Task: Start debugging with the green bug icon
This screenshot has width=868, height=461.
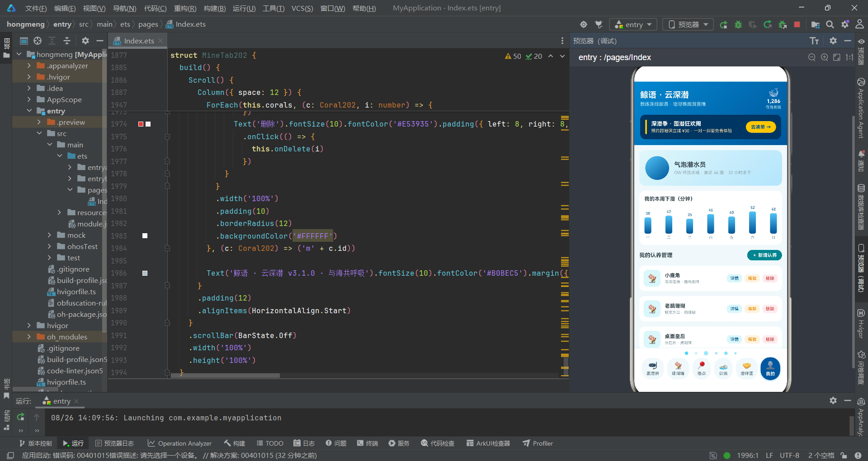Action: pyautogui.click(x=738, y=25)
